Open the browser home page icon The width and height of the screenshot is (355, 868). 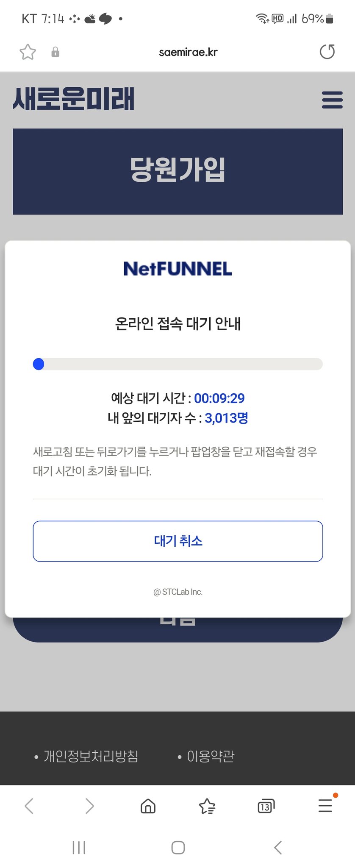coord(148,806)
